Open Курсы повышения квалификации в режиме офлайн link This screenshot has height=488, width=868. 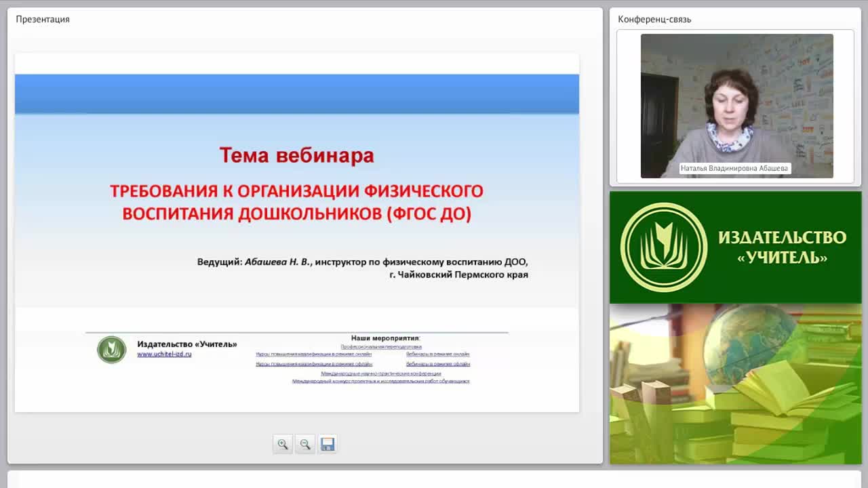tap(314, 364)
